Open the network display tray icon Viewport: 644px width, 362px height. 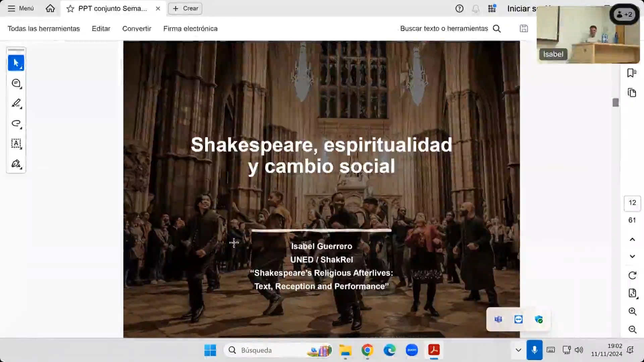click(567, 350)
